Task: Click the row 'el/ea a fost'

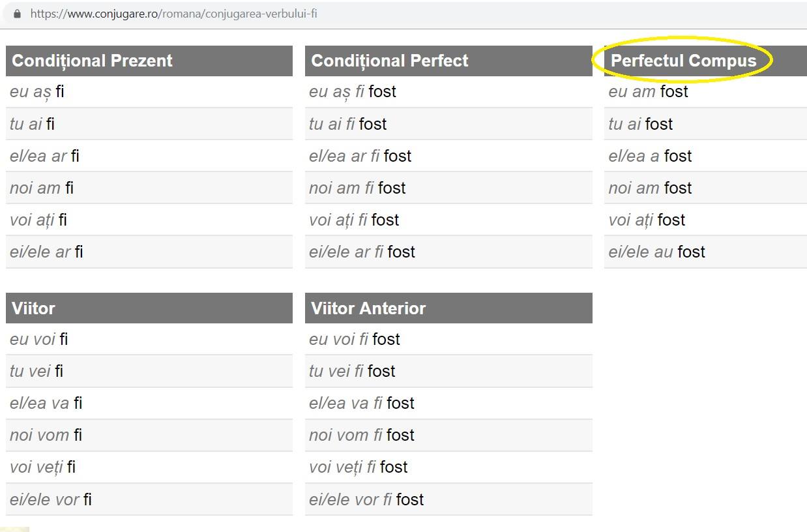Action: click(705, 156)
